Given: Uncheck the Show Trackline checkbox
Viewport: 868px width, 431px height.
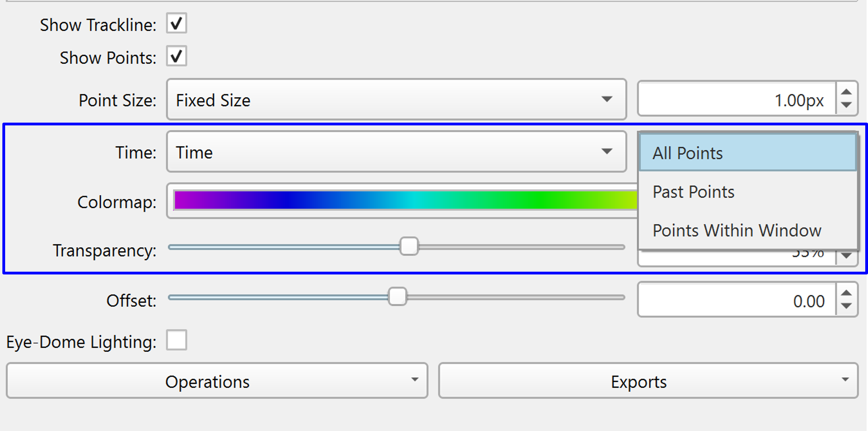Looking at the screenshot, I should 176,23.
